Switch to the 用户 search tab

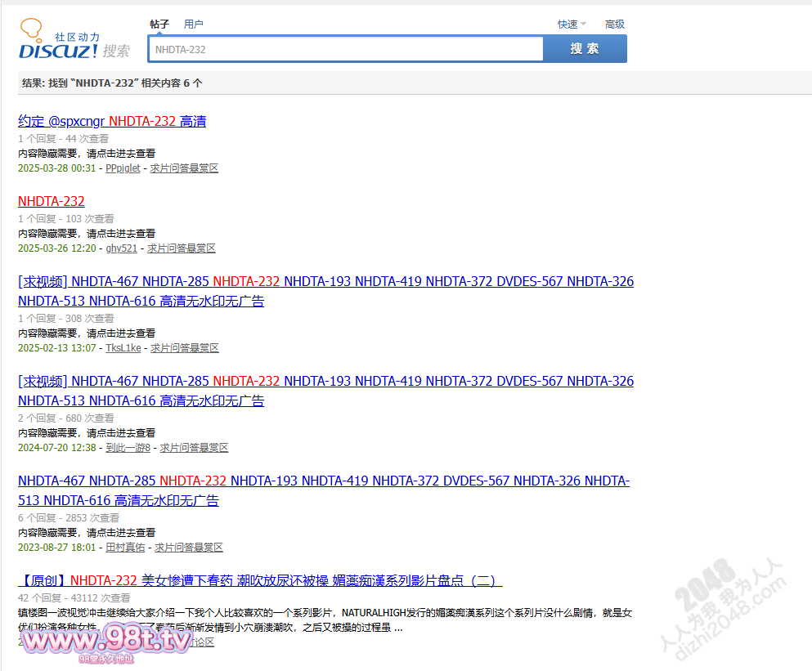pos(194,25)
